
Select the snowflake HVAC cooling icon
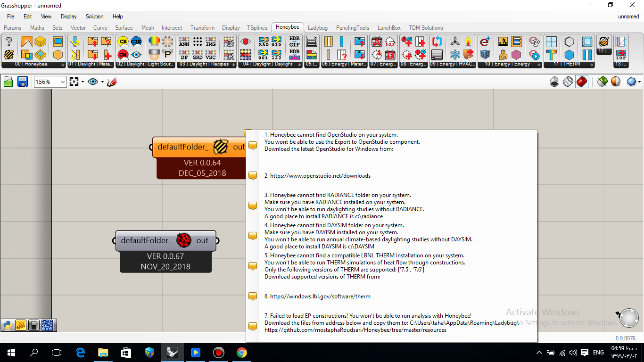[455, 54]
